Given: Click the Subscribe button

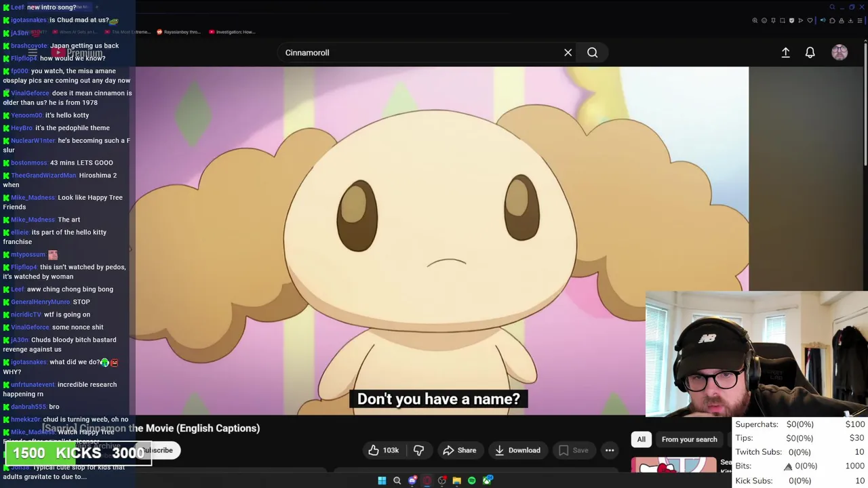Looking at the screenshot, I should click(159, 450).
